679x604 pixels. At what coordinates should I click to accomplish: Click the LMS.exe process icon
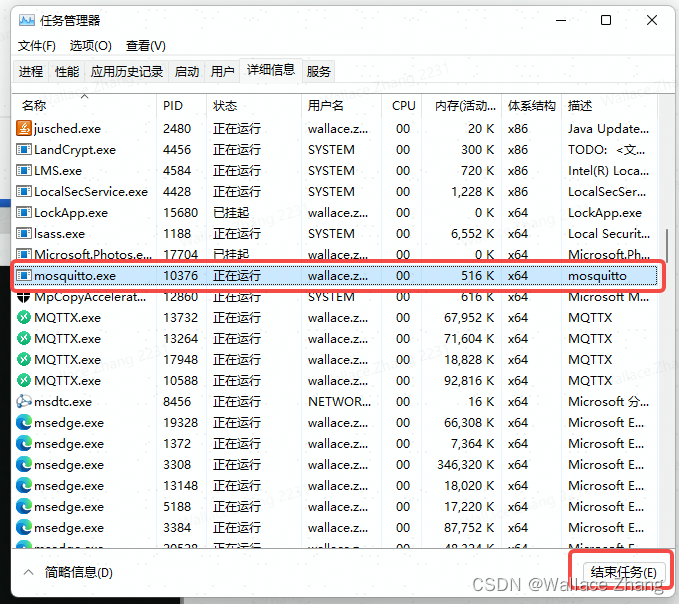[x=24, y=170]
